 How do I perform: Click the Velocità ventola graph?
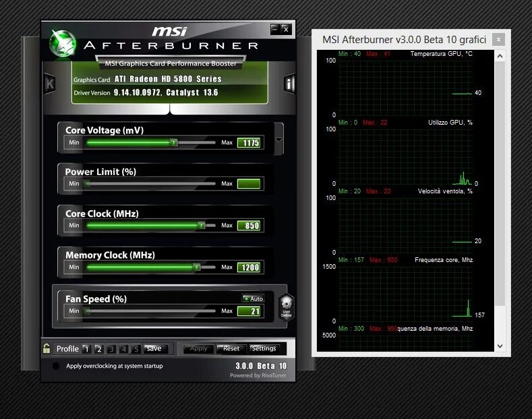[x=405, y=226]
